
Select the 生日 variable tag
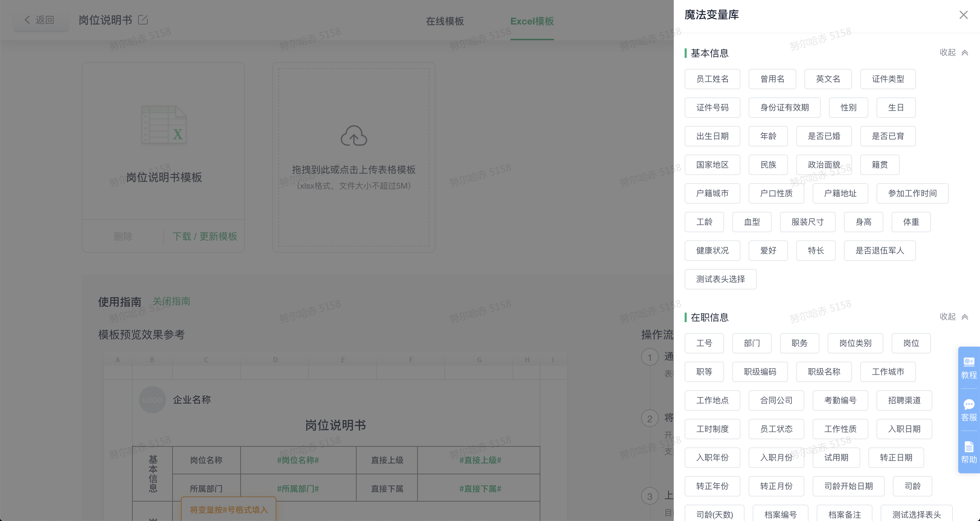[896, 107]
